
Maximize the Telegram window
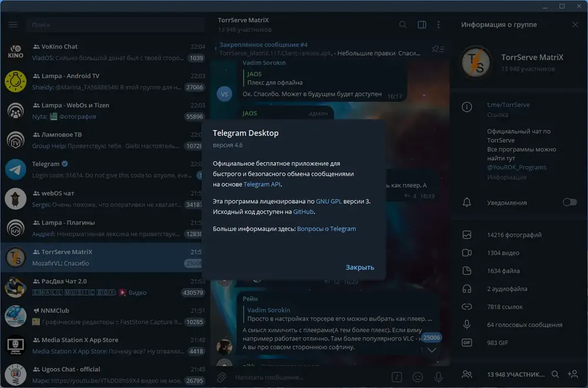click(562, 6)
